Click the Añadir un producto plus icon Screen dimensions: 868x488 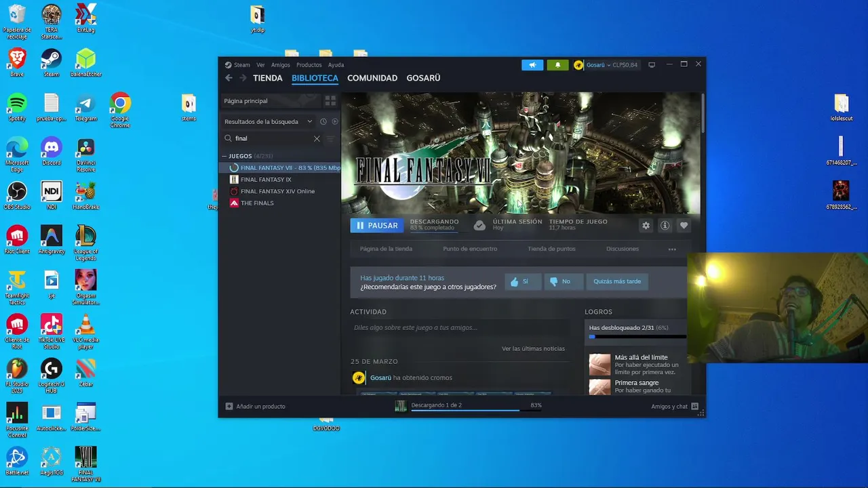[229, 407]
